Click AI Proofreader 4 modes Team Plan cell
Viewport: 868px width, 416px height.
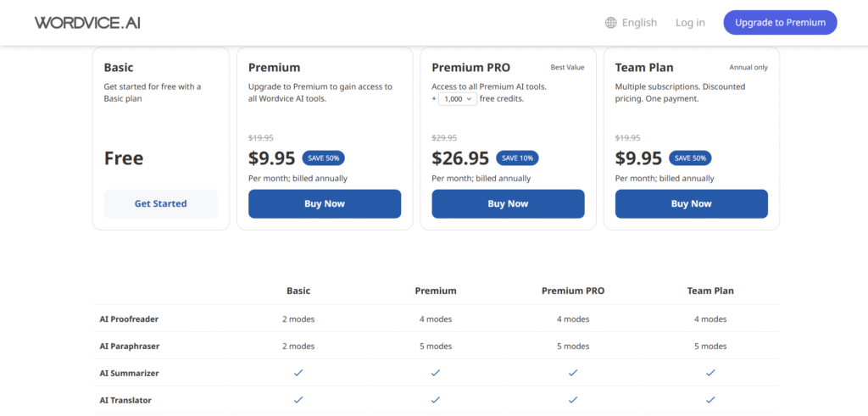pyautogui.click(x=710, y=319)
